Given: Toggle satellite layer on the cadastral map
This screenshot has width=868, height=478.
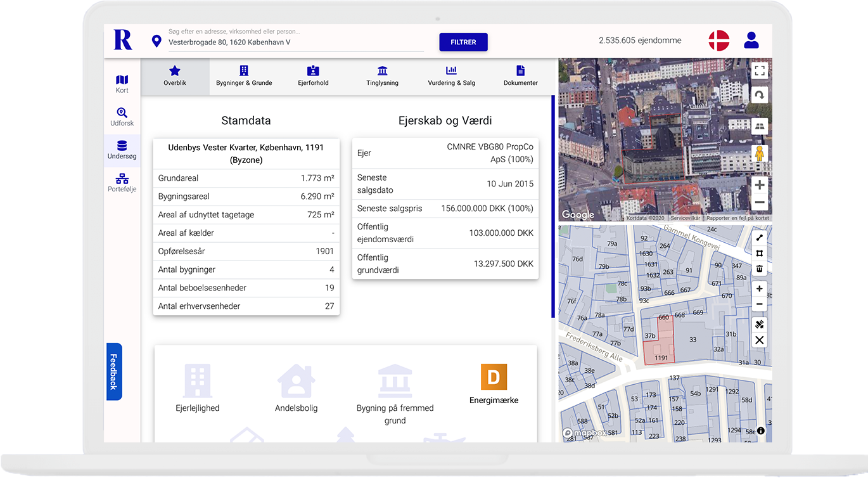Looking at the screenshot, I should click(760, 325).
